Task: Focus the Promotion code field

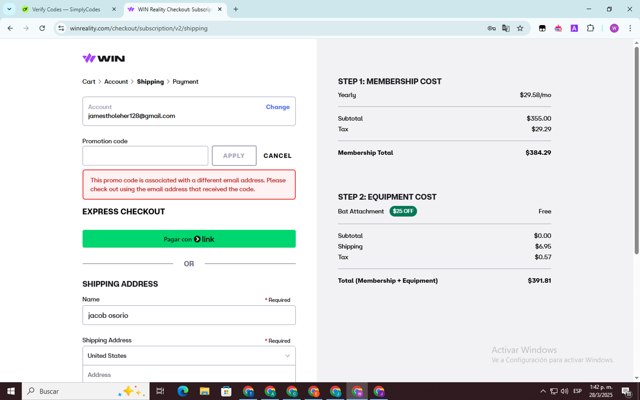Action: pyautogui.click(x=145, y=156)
